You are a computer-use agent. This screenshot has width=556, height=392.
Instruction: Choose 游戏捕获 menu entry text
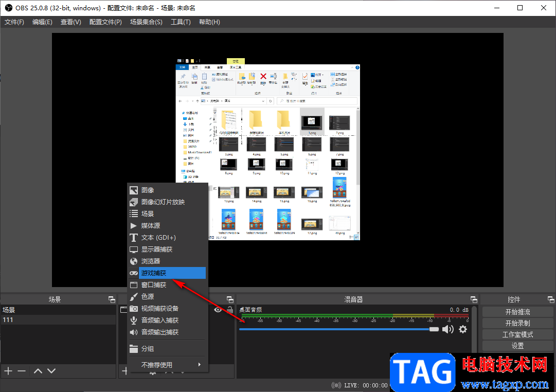pos(154,273)
